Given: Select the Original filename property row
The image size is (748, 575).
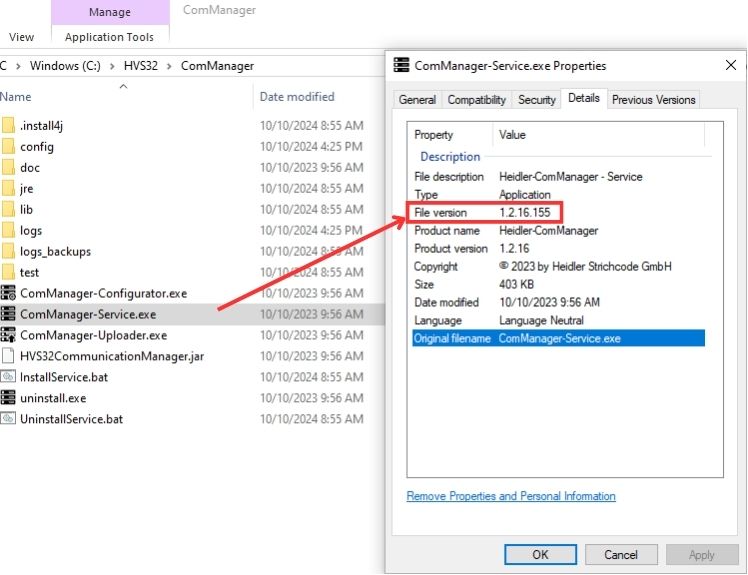Looking at the screenshot, I should click(555, 339).
